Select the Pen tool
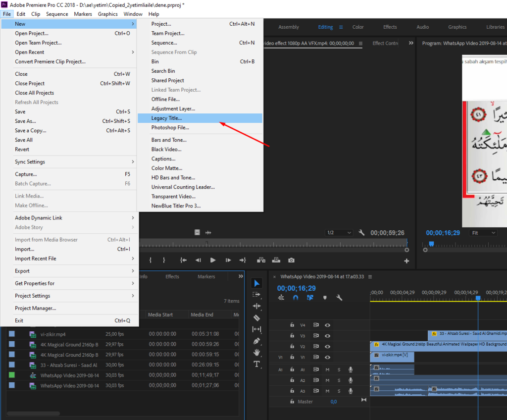Image resolution: width=507 pixels, height=420 pixels. click(x=257, y=341)
